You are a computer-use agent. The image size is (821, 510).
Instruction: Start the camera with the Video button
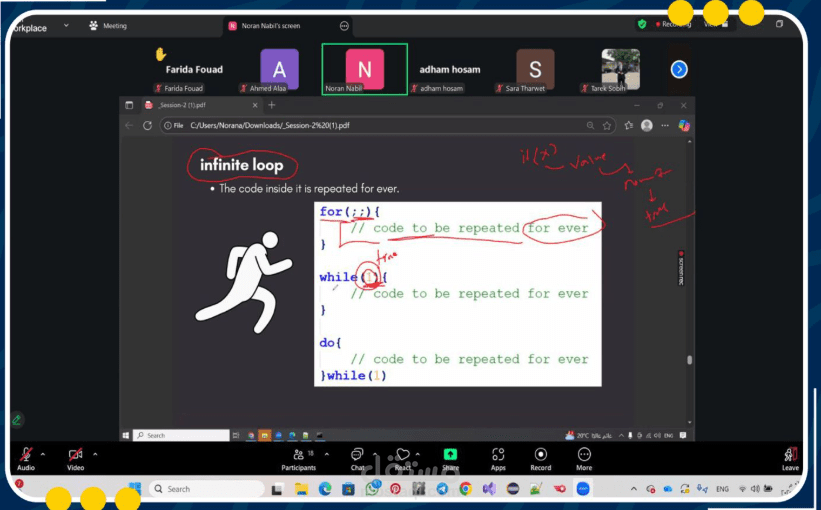coord(75,459)
